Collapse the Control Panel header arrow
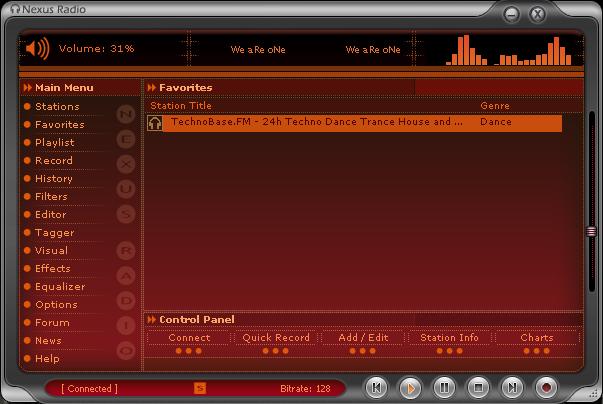Image resolution: width=603 pixels, height=404 pixels. (152, 320)
